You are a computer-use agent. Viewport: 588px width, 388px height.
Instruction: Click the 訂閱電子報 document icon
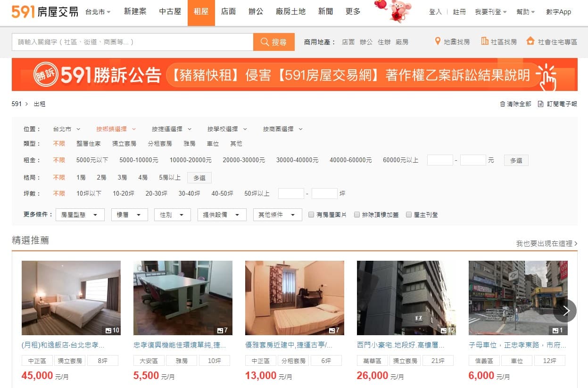[541, 104]
